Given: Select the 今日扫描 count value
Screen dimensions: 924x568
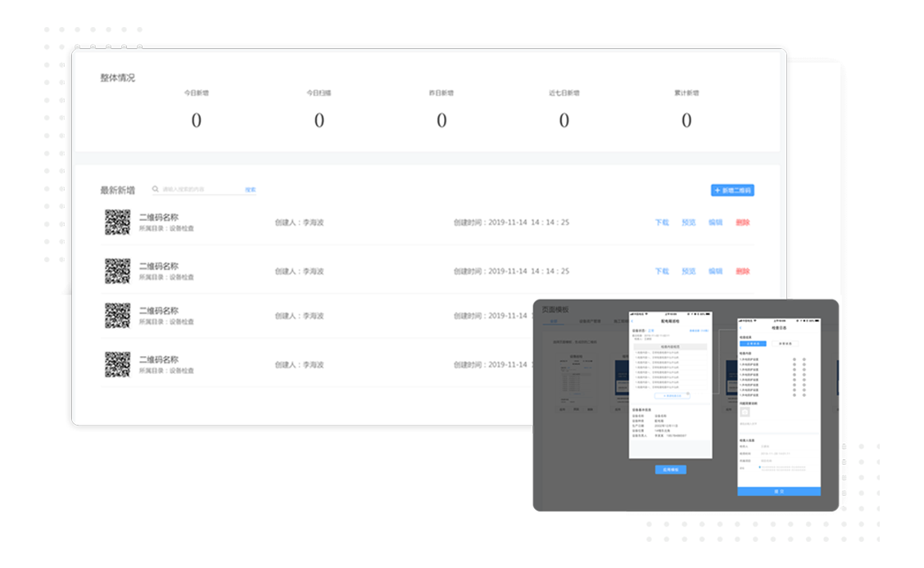Looking at the screenshot, I should pyautogui.click(x=319, y=120).
